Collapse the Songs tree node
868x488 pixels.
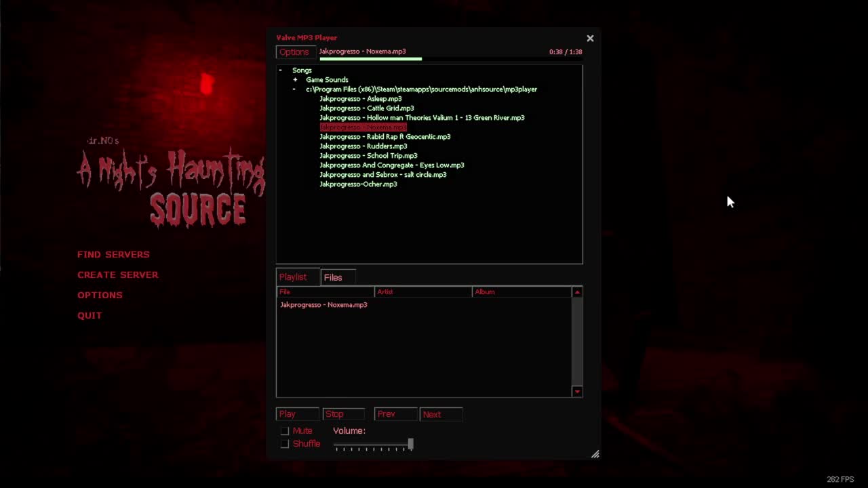click(280, 70)
